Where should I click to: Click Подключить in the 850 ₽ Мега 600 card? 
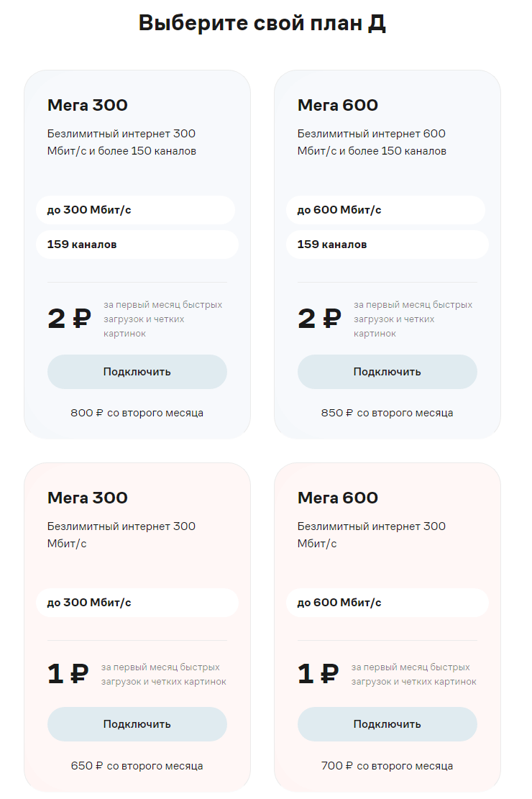click(x=387, y=372)
